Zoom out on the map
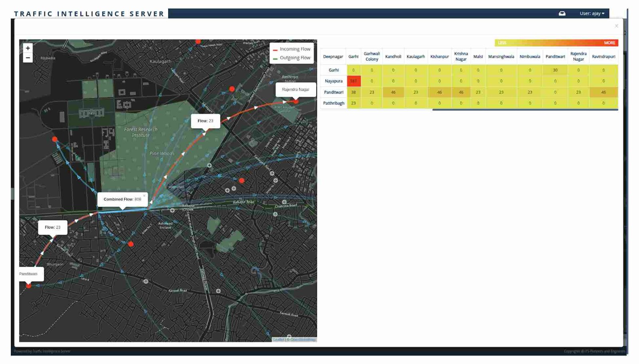This screenshot has height=364, width=639. pos(28,58)
